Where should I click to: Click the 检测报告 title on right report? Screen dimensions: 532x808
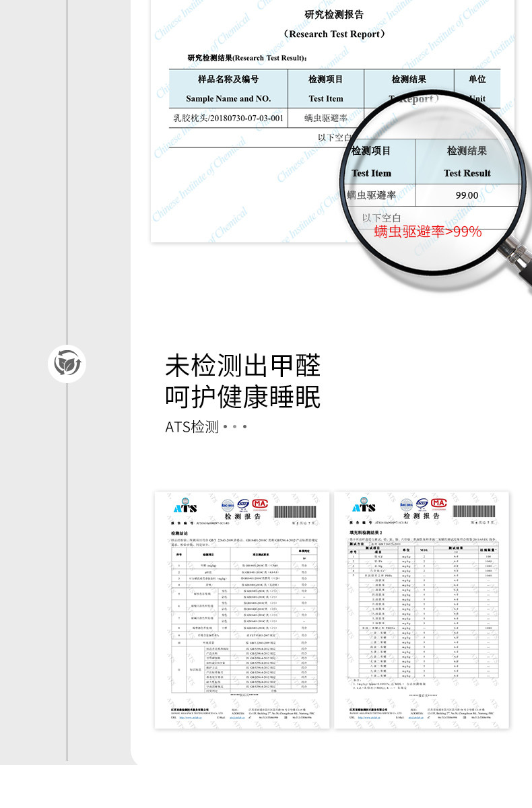tap(421, 516)
